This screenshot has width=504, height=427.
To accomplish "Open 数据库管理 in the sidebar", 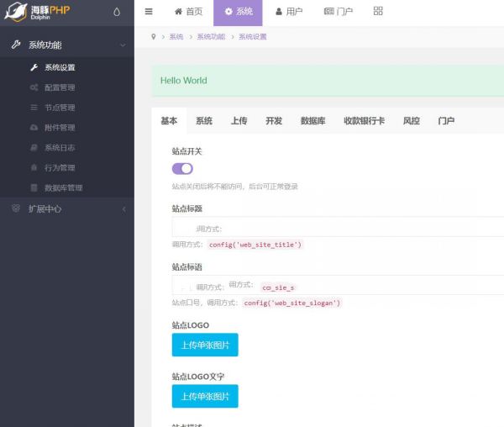I will pos(63,188).
